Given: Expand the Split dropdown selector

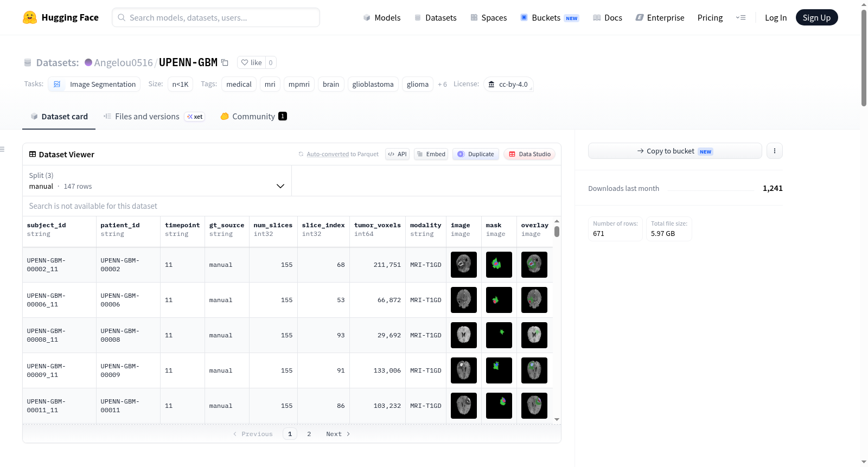Looking at the screenshot, I should click(157, 181).
